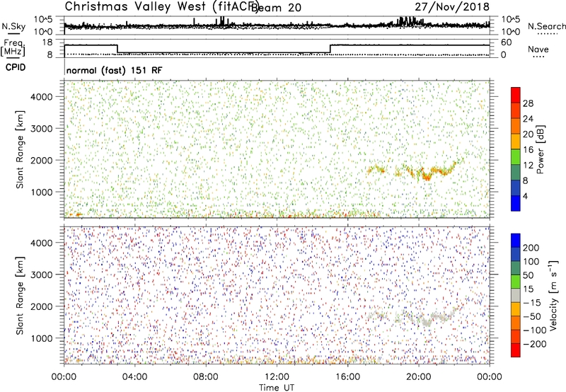The image size is (566, 392).
Task: Click the 60 tick on Nave axis
Action: coord(507,42)
